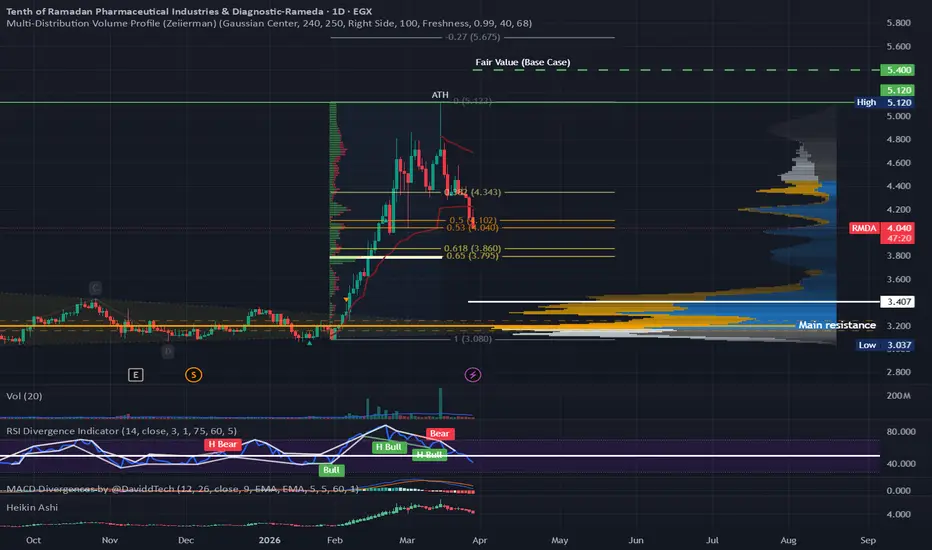The image size is (932, 550).
Task: Click the 80.000 RSI scale value
Action: click(900, 432)
